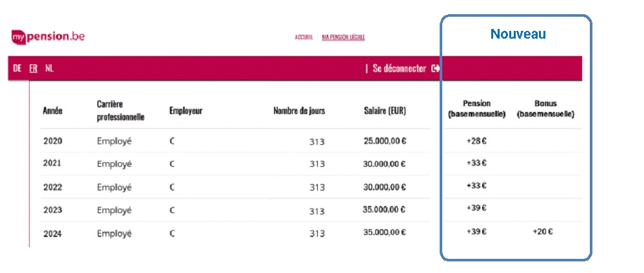Select the 2020 year row
644x273 pixels.
tap(52, 141)
